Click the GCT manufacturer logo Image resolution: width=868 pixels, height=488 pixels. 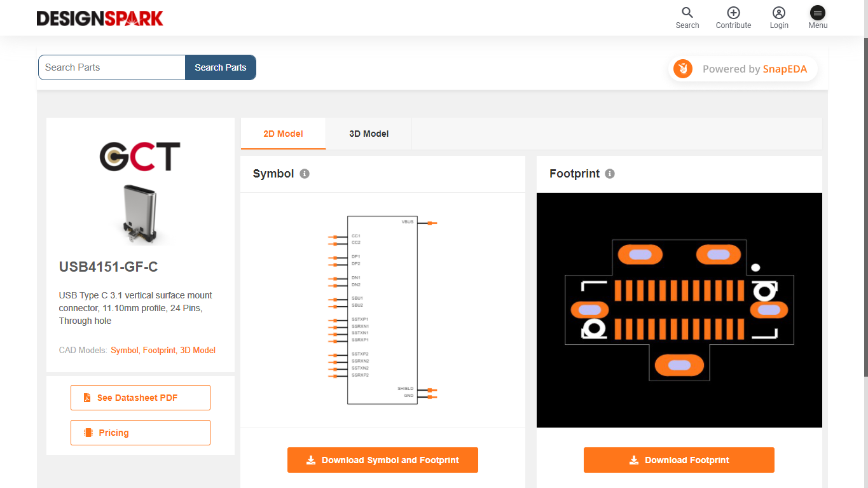[x=140, y=157]
